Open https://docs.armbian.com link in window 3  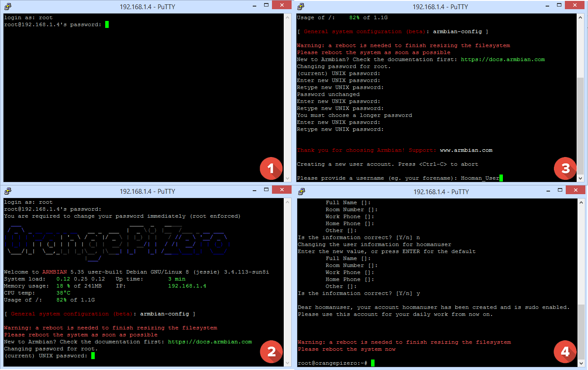click(502, 59)
